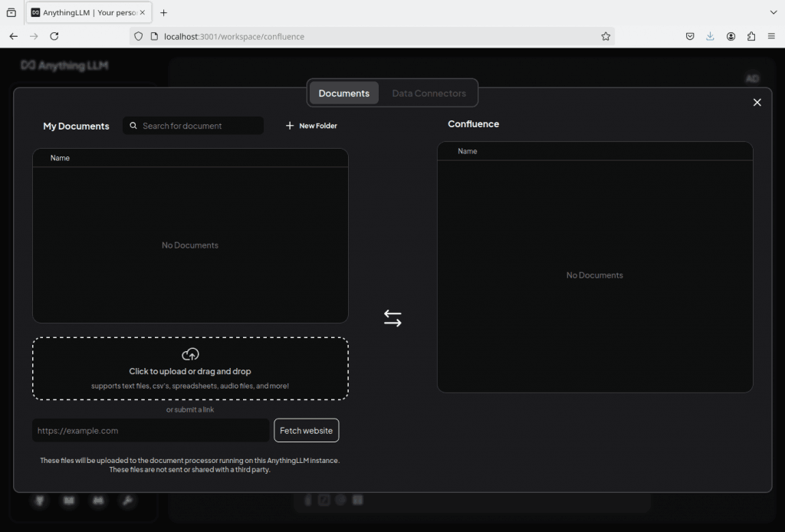Click the Confluence workspace heading
This screenshot has height=532, width=785.
click(474, 124)
